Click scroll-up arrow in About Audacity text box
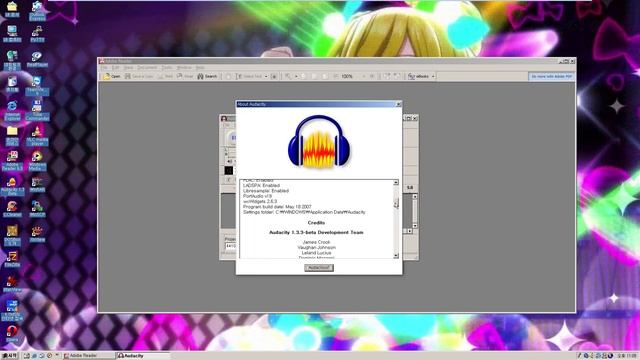 396,182
